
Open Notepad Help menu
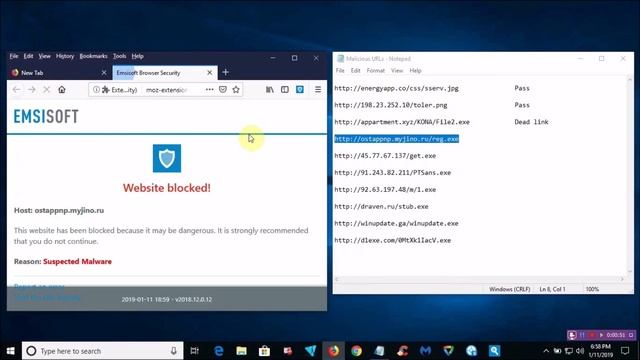pos(415,71)
